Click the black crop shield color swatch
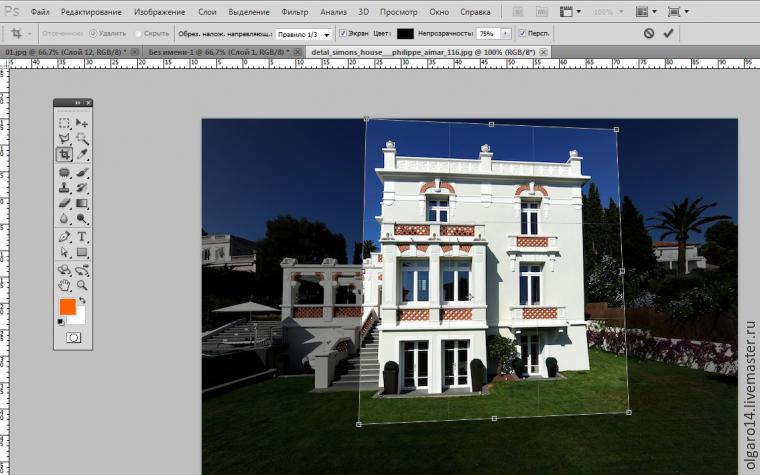Viewport: 760px width, 475px height. point(405,33)
